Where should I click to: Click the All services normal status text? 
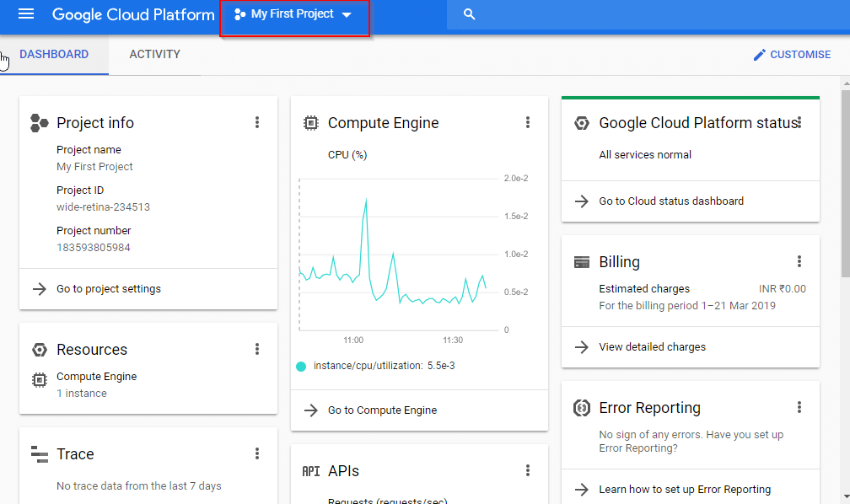tap(645, 155)
